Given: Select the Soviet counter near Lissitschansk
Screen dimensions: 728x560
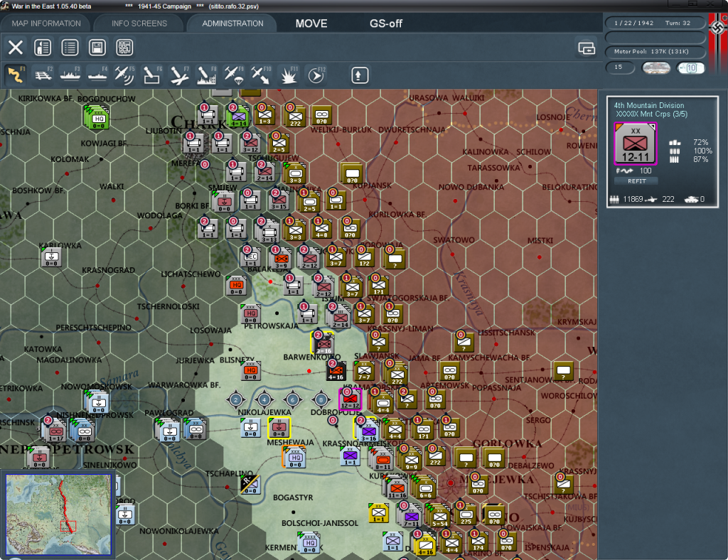Looking at the screenshot, I should click(464, 343).
